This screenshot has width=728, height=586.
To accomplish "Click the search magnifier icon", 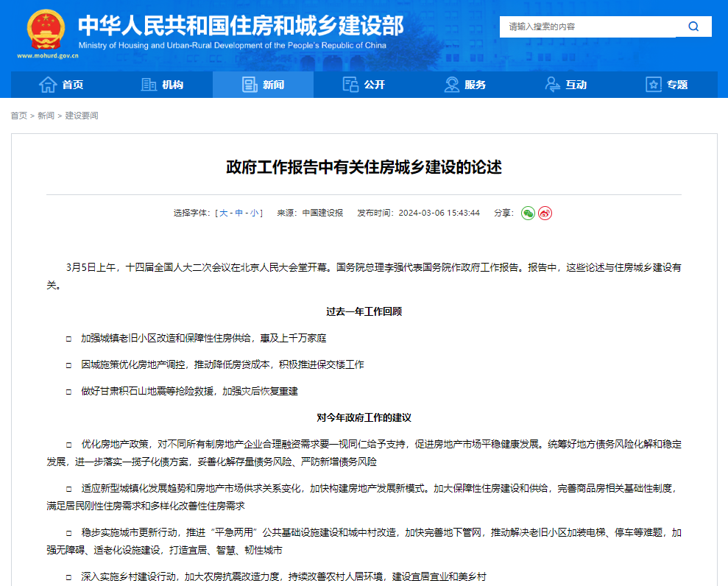I will click(x=693, y=27).
